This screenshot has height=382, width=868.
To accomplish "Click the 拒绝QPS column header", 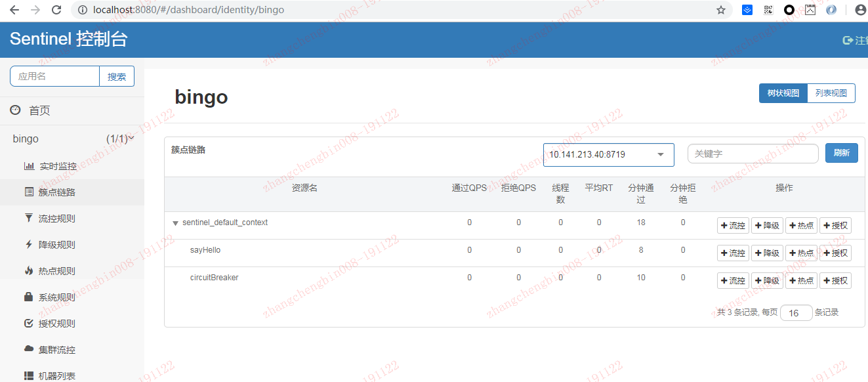I will coord(518,188).
